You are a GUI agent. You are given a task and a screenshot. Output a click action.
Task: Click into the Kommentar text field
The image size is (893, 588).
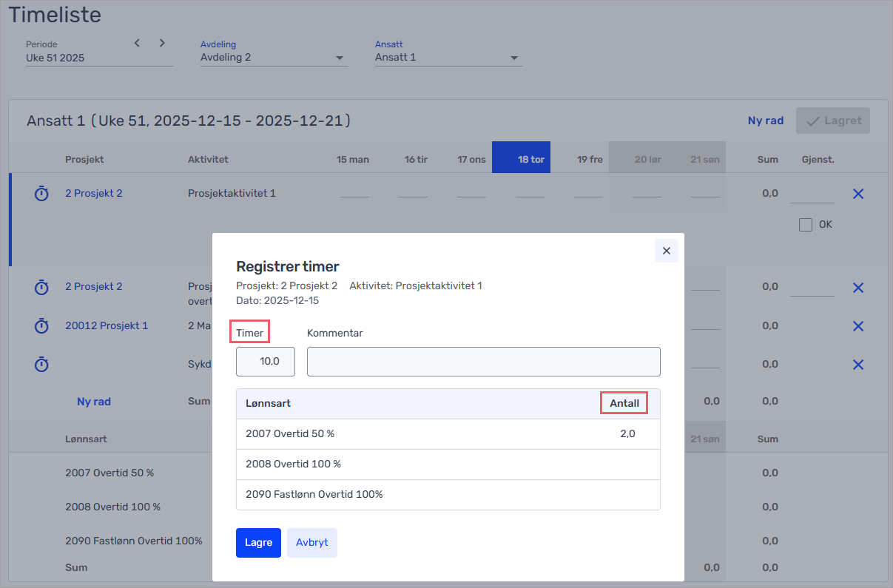pyautogui.click(x=483, y=362)
